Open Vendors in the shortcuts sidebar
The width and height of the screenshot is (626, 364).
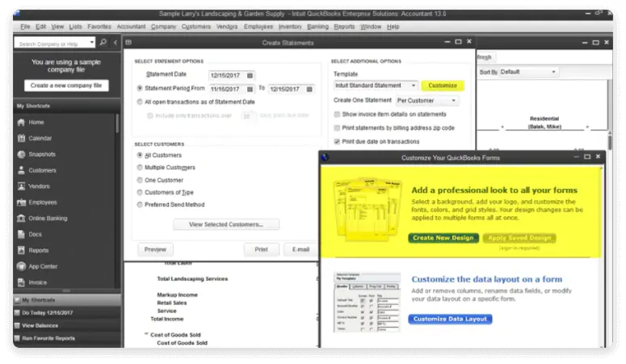pyautogui.click(x=39, y=186)
